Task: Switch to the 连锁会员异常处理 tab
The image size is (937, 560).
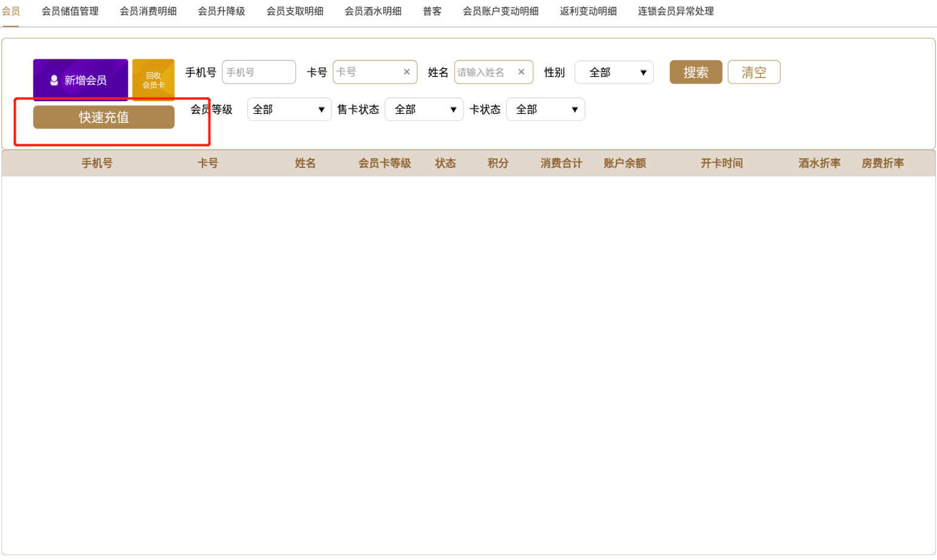Action: (676, 11)
